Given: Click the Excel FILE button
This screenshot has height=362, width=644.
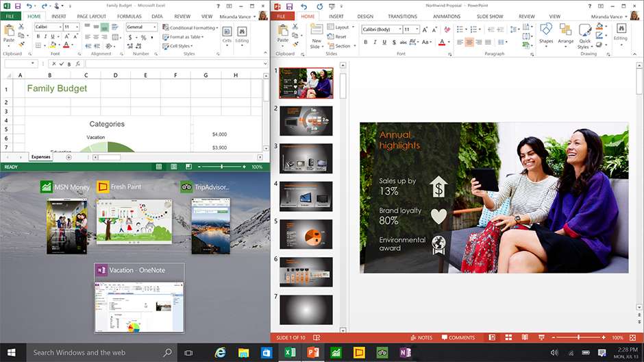Looking at the screenshot, I should [x=10, y=16].
